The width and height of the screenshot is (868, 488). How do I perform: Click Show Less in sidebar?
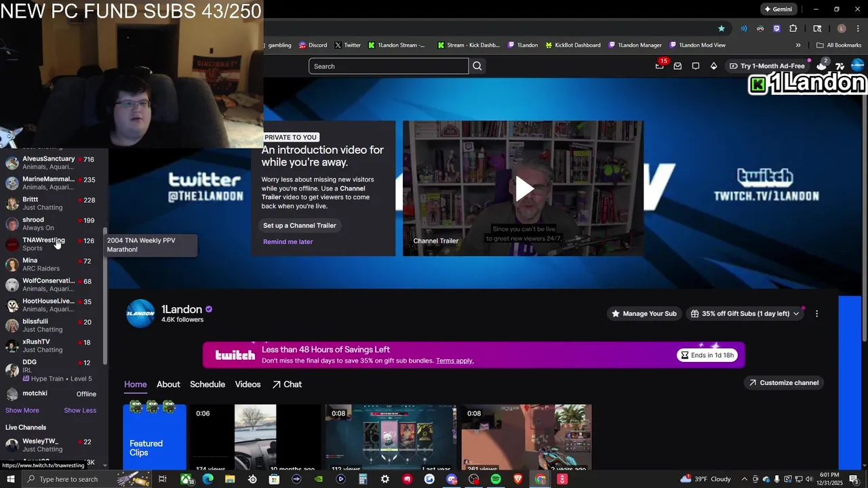pos(80,411)
